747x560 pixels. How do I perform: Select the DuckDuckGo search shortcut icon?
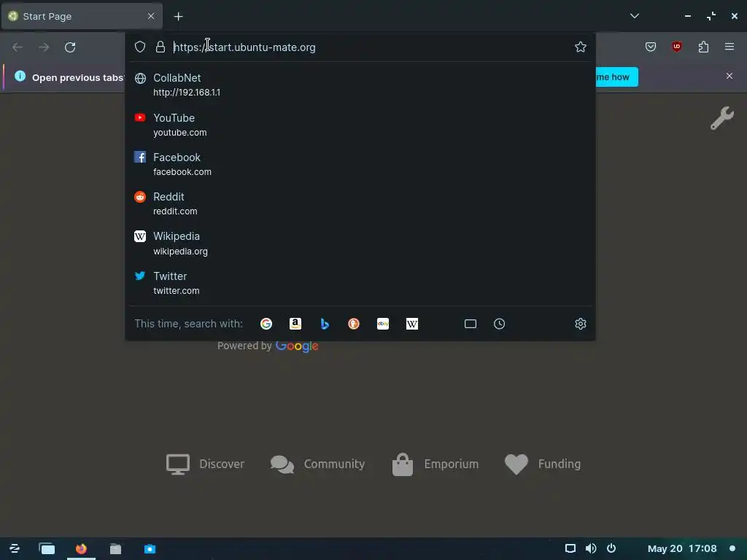(x=354, y=324)
